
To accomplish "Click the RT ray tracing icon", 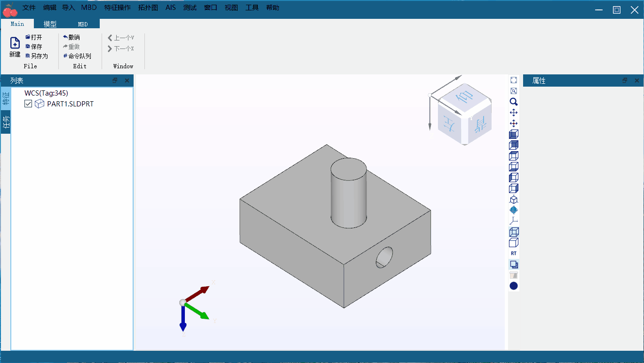I will click(x=514, y=253).
